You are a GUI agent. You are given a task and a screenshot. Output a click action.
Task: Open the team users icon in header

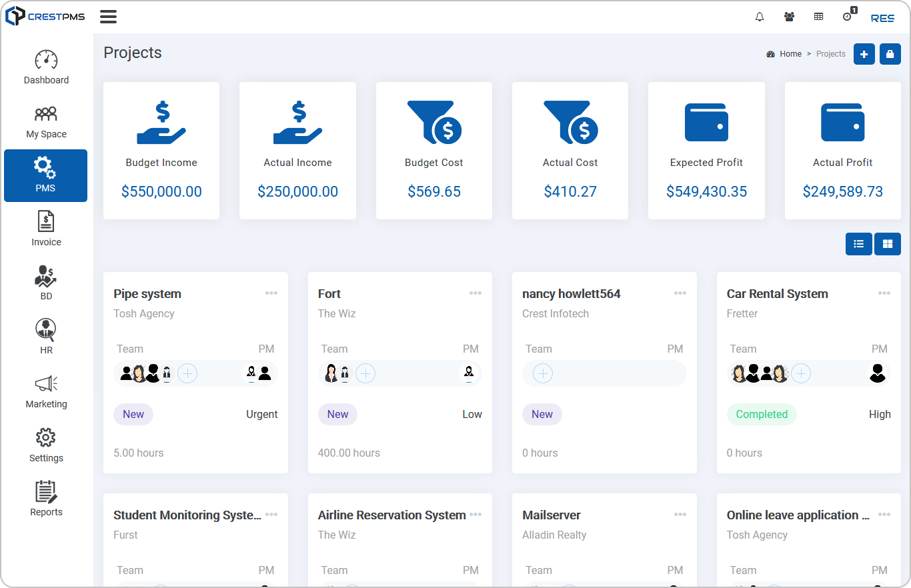point(790,17)
